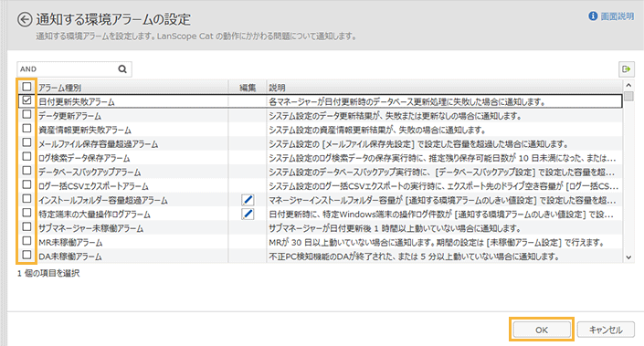This screenshot has height=346, width=644.
Task: Open the 画面説明 help link
Action: point(618,16)
